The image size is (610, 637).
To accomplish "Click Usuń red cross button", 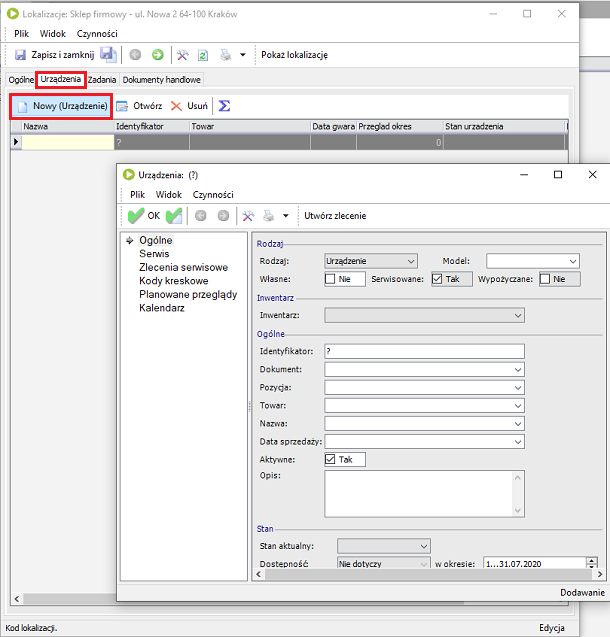I will (189, 106).
